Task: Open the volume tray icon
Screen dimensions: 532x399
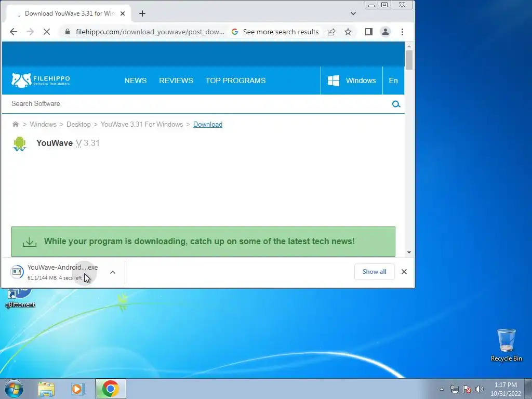Action: click(x=480, y=389)
